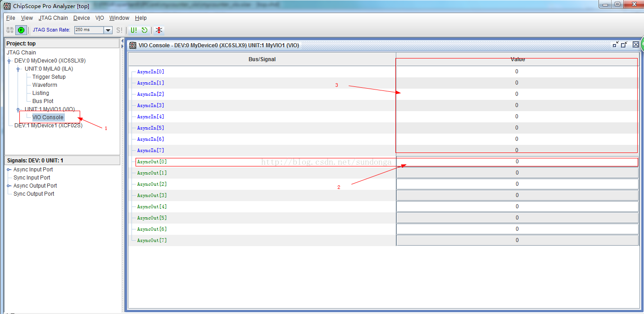The width and height of the screenshot is (644, 314).
Task: Select Listing in project tree
Action: point(41,93)
